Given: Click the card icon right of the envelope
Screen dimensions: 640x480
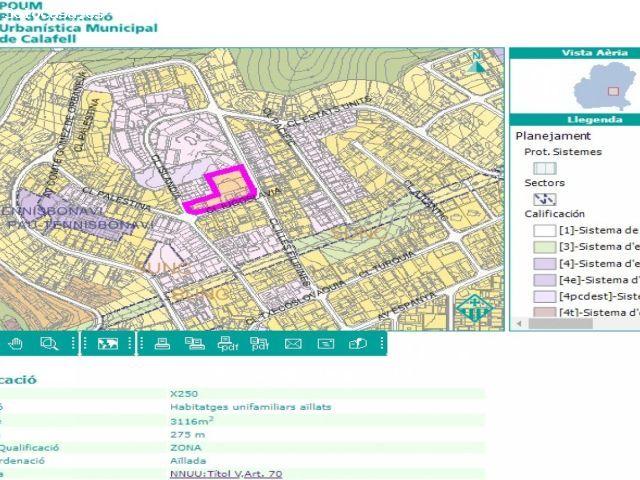Looking at the screenshot, I should tap(325, 344).
